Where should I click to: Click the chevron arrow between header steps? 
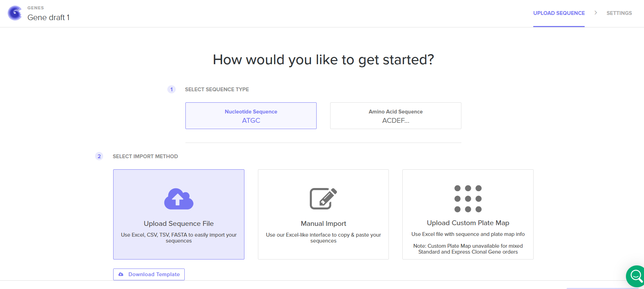[x=596, y=13]
